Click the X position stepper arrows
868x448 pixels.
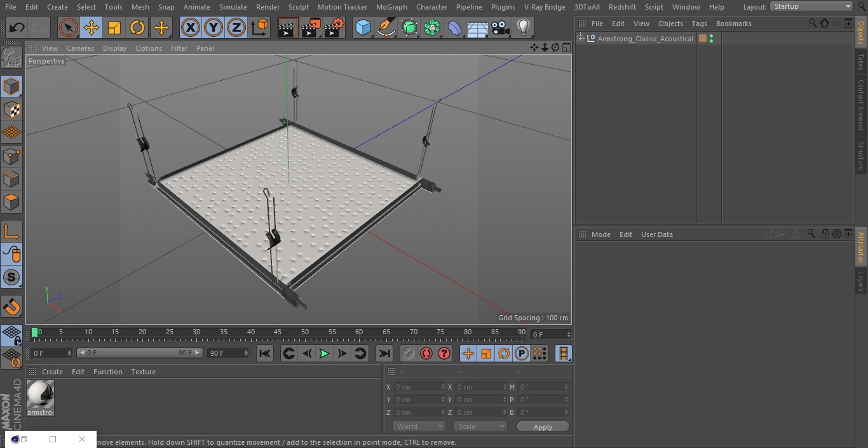[443, 387]
